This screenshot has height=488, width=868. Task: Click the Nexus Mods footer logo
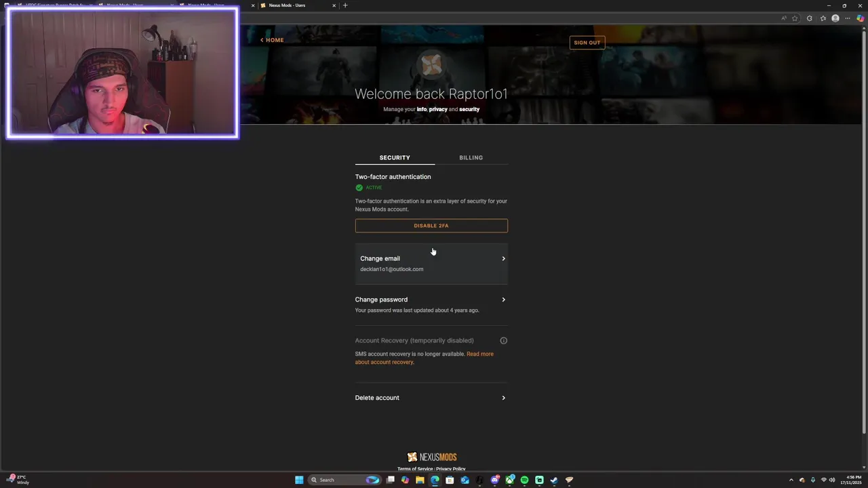[x=431, y=457]
